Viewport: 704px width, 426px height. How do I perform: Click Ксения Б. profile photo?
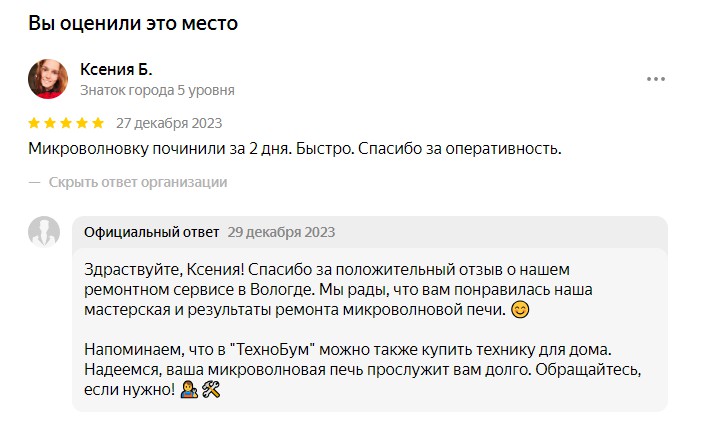pyautogui.click(x=48, y=79)
